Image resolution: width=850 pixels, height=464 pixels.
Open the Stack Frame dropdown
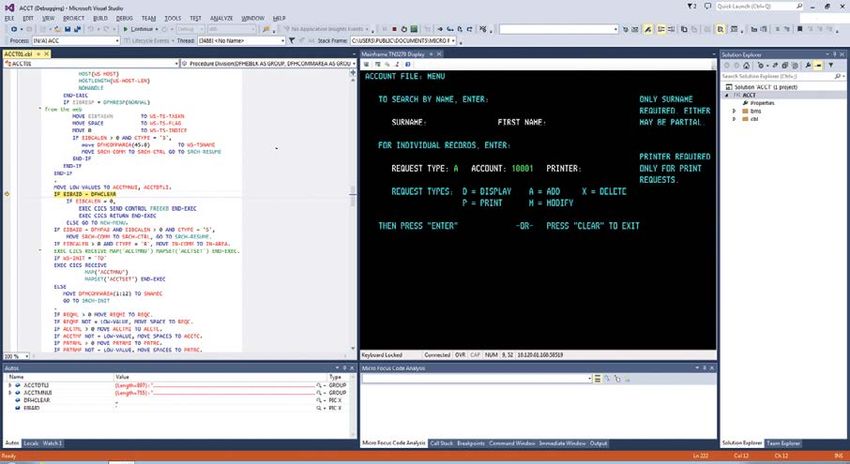coord(403,41)
